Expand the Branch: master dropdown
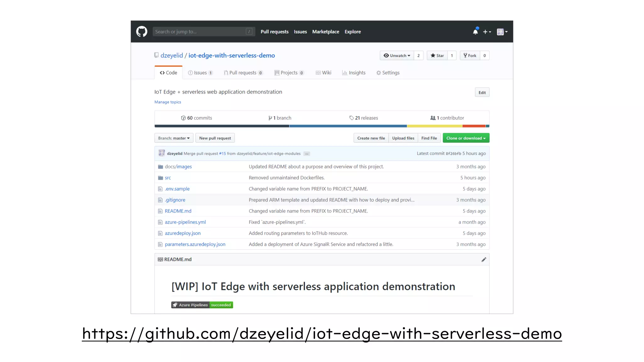The height and width of the screenshot is (362, 644). pos(174,138)
